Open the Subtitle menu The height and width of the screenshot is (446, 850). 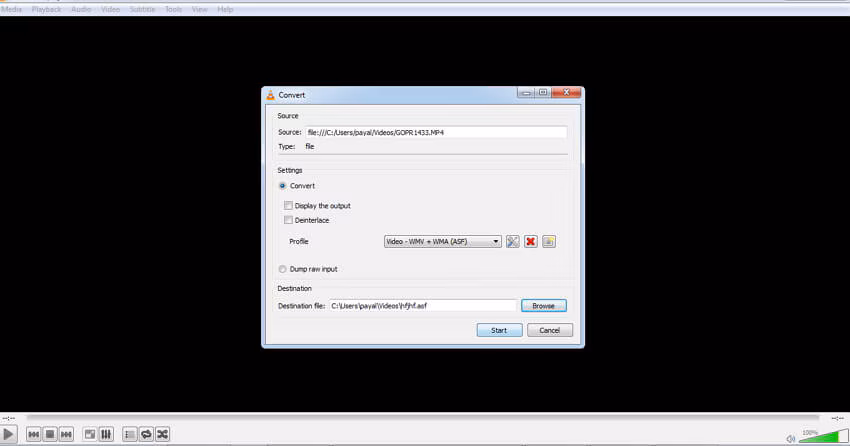(x=143, y=9)
